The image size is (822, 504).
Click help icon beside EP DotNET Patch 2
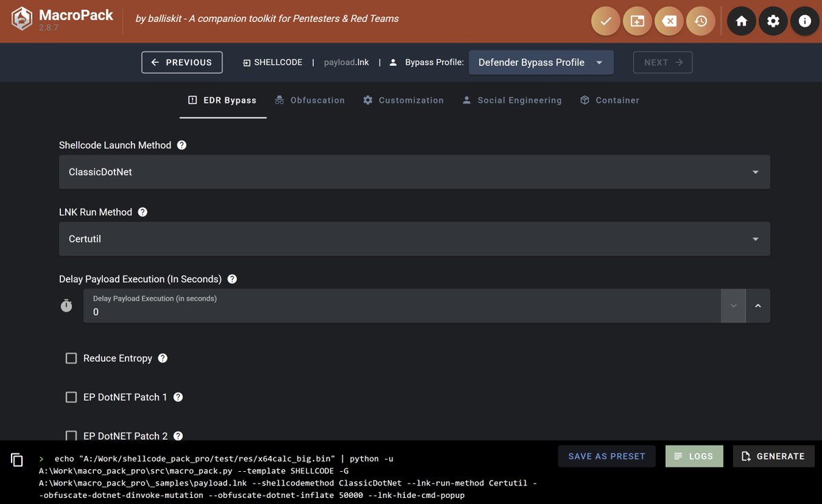pyautogui.click(x=178, y=436)
